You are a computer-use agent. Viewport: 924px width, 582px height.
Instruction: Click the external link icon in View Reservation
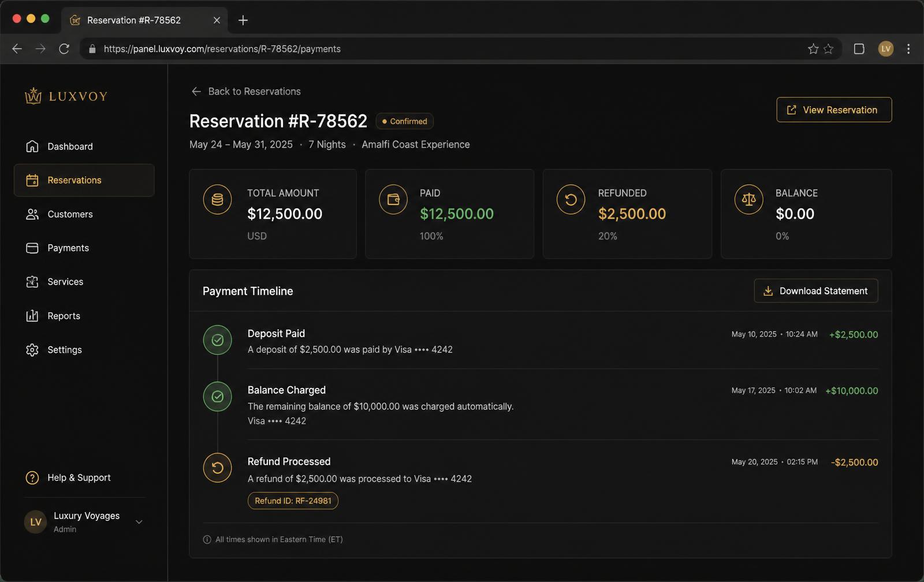792,110
